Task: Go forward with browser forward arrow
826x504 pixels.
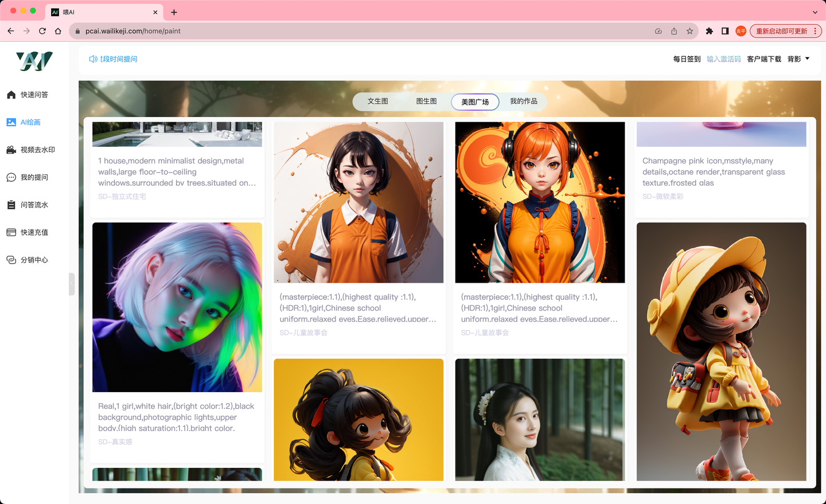Action: pos(26,31)
